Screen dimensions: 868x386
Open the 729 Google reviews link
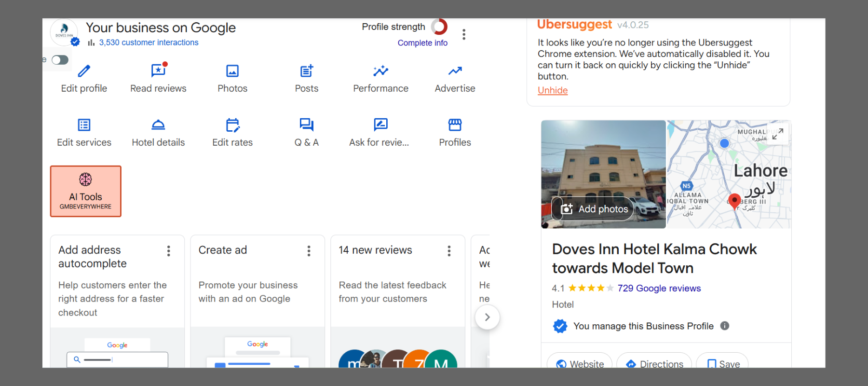tap(659, 288)
